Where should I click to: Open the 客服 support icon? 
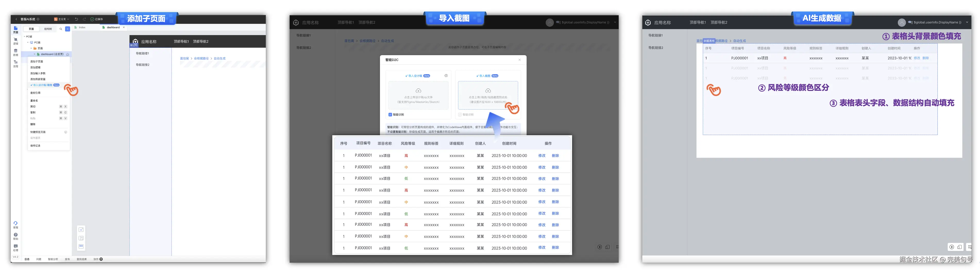click(x=16, y=225)
